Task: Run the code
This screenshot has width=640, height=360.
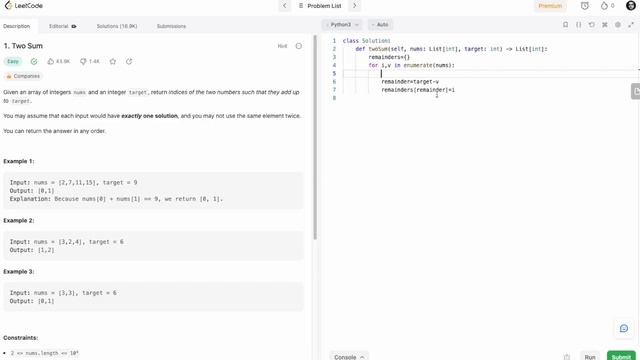Action: coord(590,356)
